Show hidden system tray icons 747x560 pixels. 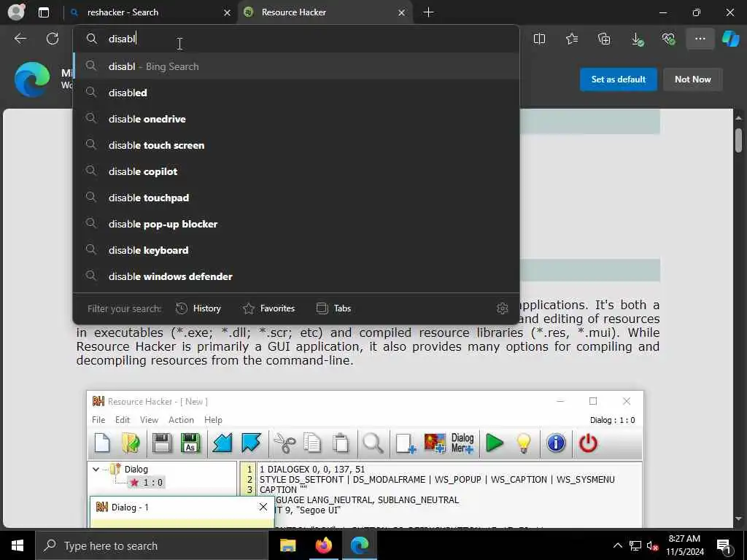(617, 545)
